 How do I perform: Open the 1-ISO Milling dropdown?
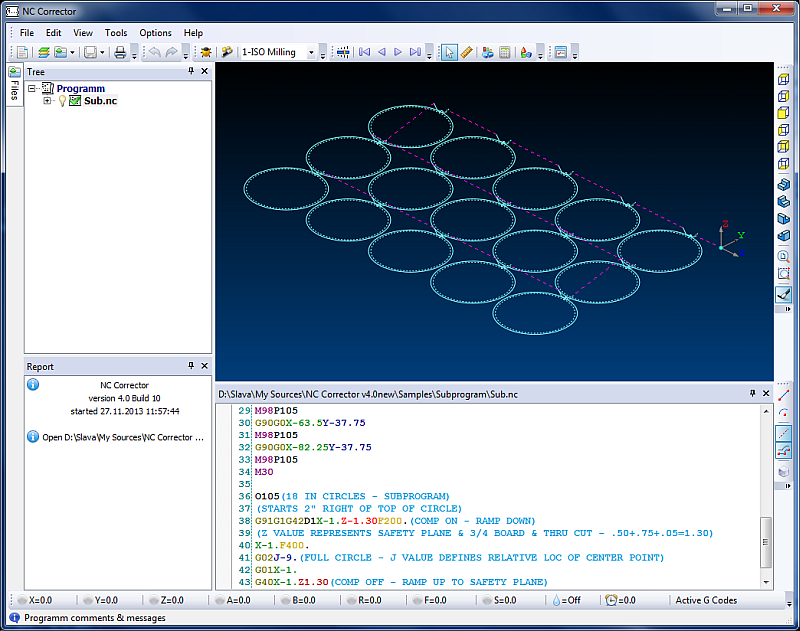pos(311,52)
